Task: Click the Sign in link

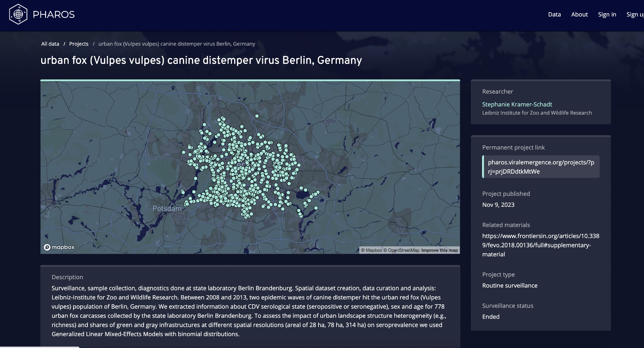Action: click(x=607, y=14)
